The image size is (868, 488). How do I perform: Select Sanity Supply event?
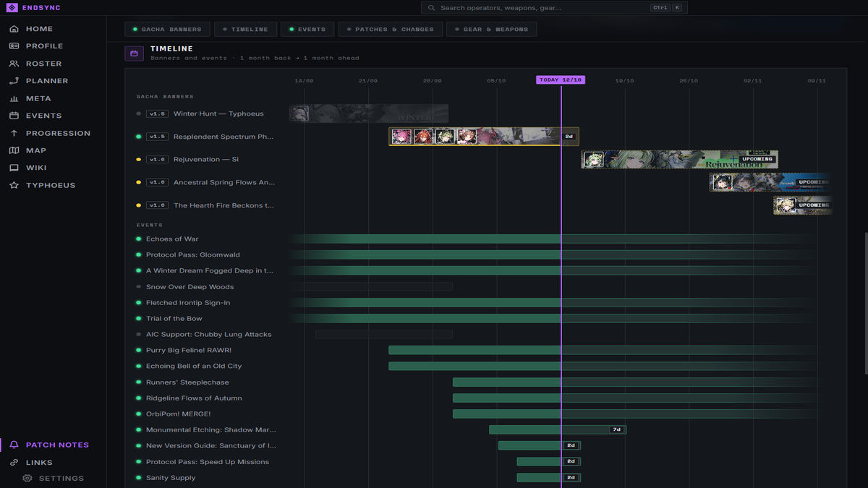171,478
